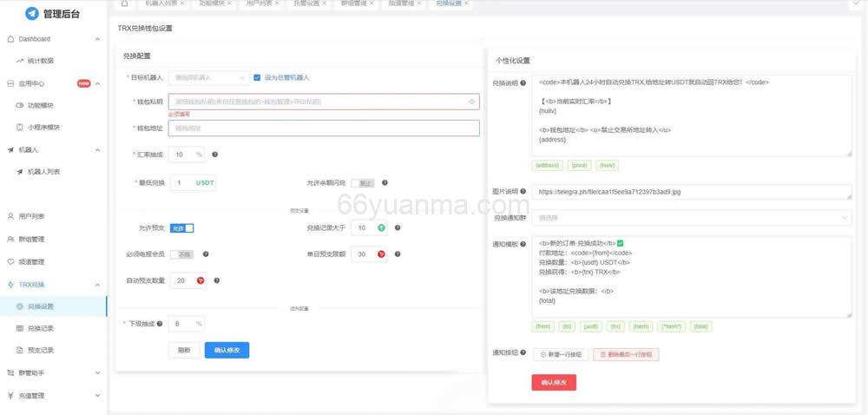Switch to the 用户列表 top tab
The height and width of the screenshot is (415, 868).
(262, 3)
